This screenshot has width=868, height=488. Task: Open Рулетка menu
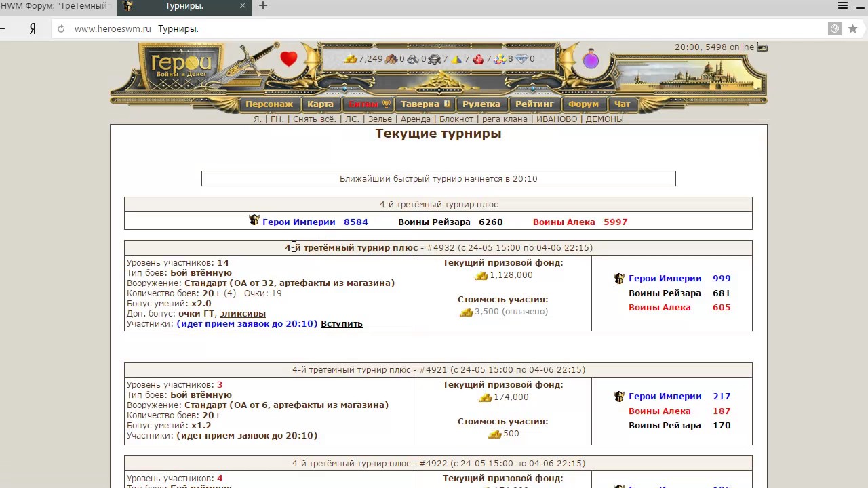[x=481, y=104]
